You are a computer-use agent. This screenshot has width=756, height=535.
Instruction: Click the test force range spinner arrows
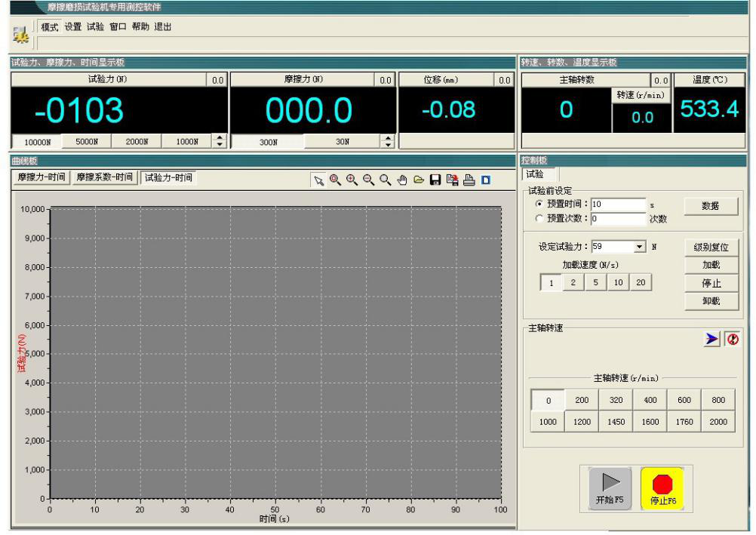(x=219, y=140)
